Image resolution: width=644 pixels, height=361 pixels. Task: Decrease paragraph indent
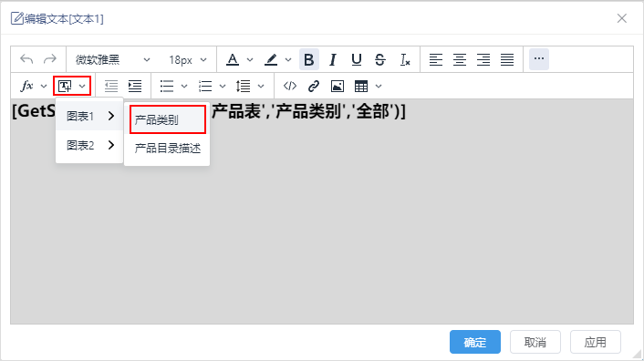111,86
